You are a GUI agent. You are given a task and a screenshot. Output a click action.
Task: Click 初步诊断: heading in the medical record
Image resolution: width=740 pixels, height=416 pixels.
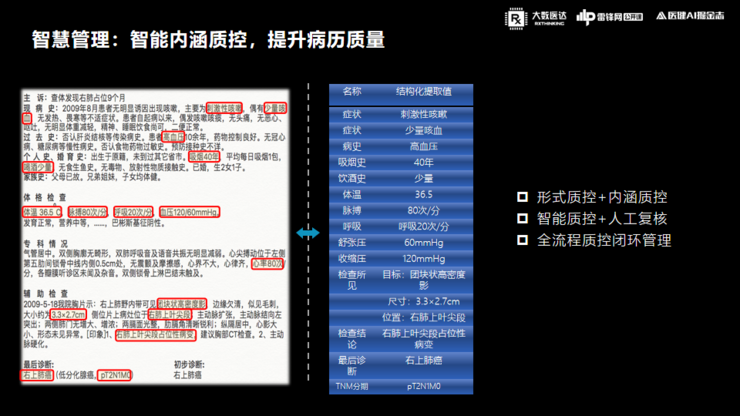tap(189, 365)
